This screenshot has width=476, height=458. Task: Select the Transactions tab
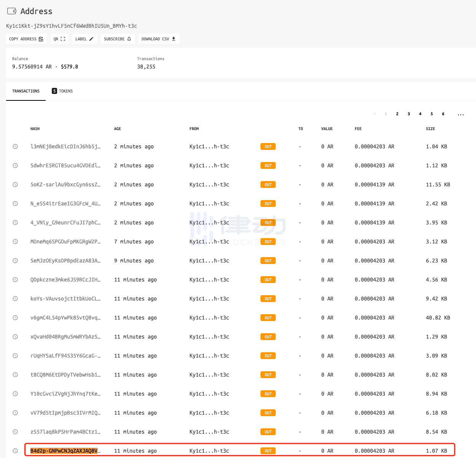click(x=26, y=91)
